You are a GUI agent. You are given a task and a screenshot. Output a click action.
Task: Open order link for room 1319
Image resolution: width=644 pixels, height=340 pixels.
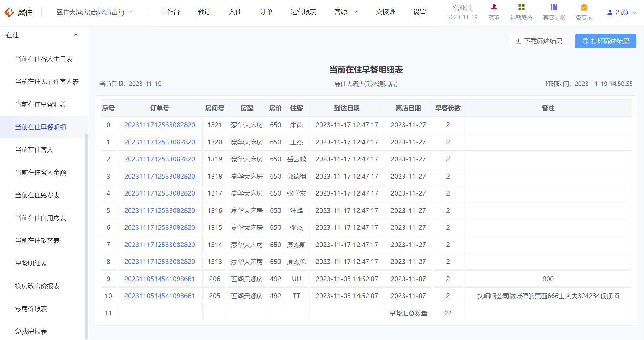pos(160,159)
